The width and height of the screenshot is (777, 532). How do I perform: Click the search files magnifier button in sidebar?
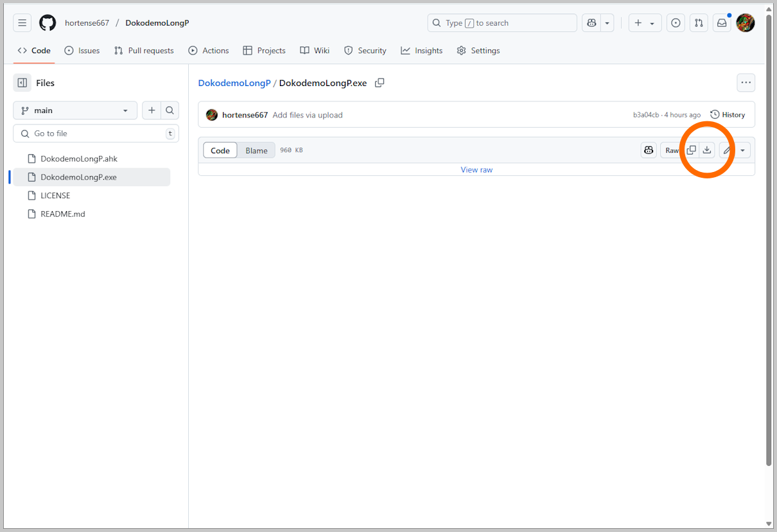170,110
